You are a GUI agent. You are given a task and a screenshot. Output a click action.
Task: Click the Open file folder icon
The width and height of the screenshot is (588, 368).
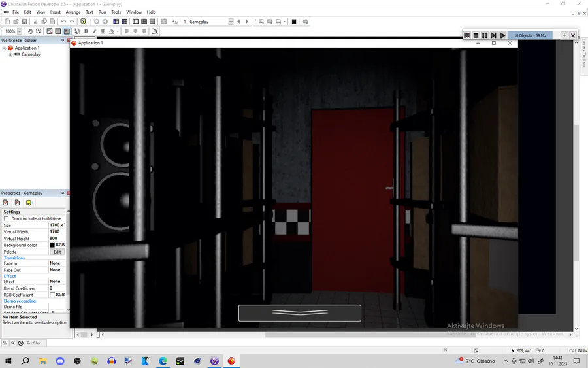pos(16,22)
